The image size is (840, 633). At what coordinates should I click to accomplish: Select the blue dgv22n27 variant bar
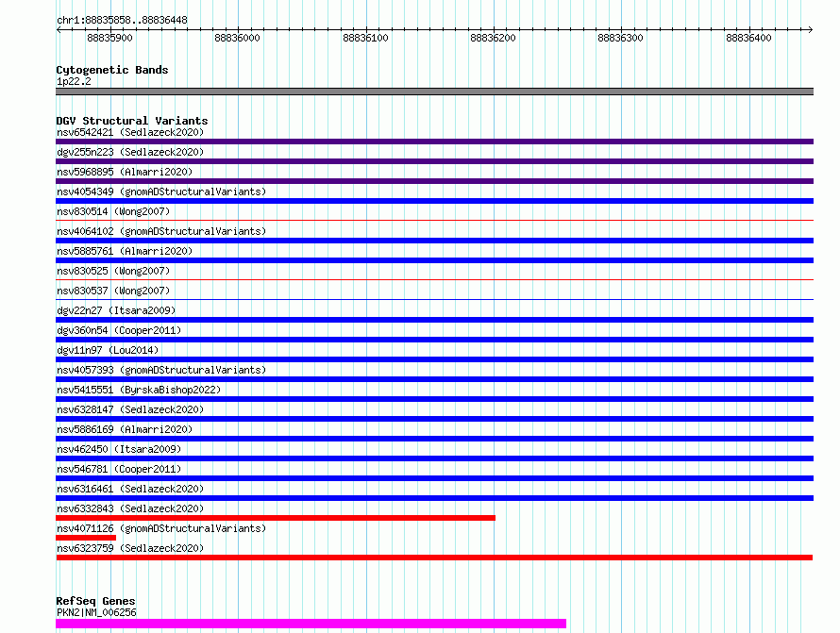(434, 320)
